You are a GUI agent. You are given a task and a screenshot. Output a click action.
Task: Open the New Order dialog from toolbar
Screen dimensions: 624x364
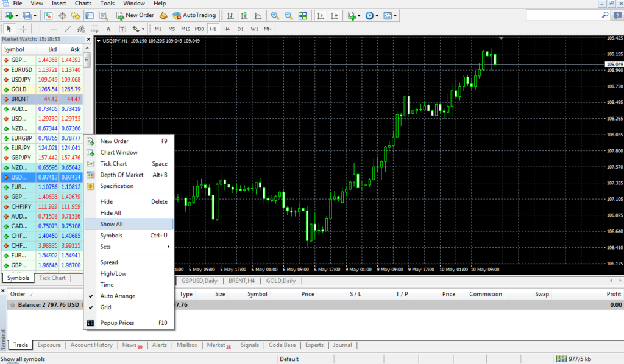click(x=136, y=16)
